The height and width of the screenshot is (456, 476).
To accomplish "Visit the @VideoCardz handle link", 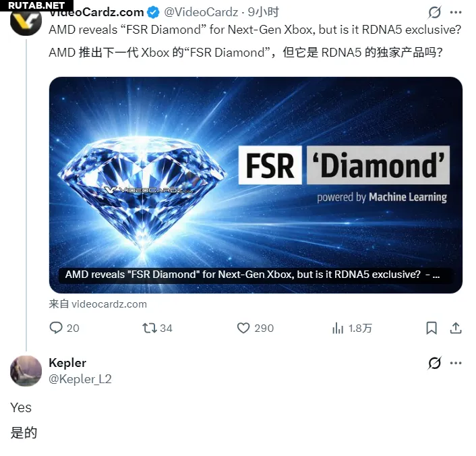I will (201, 12).
